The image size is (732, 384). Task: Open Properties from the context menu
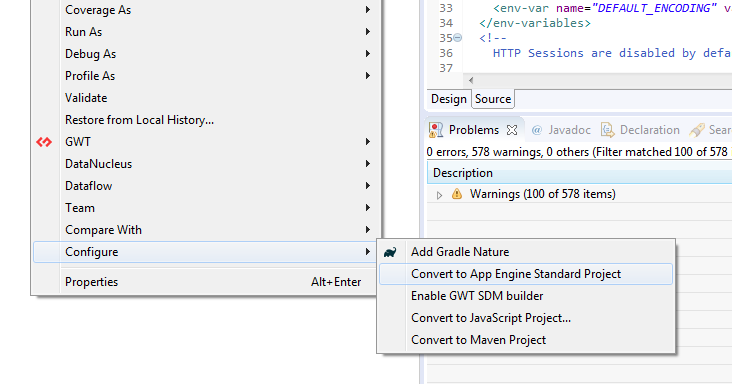(205, 282)
